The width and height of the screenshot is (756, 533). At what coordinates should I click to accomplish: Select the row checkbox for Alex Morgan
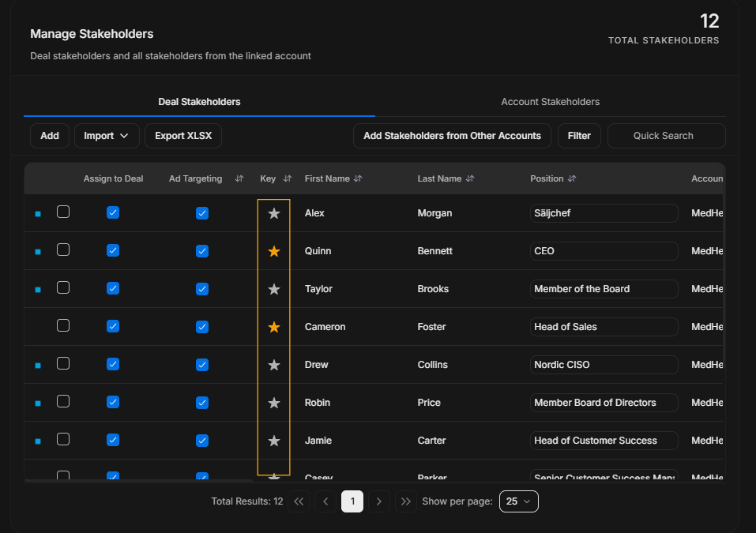[63, 212]
